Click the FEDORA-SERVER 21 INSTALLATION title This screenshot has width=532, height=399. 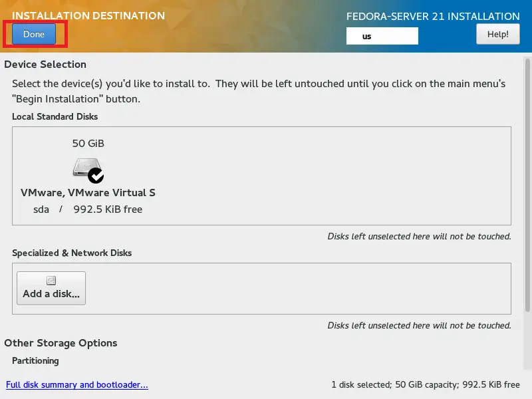coord(433,16)
